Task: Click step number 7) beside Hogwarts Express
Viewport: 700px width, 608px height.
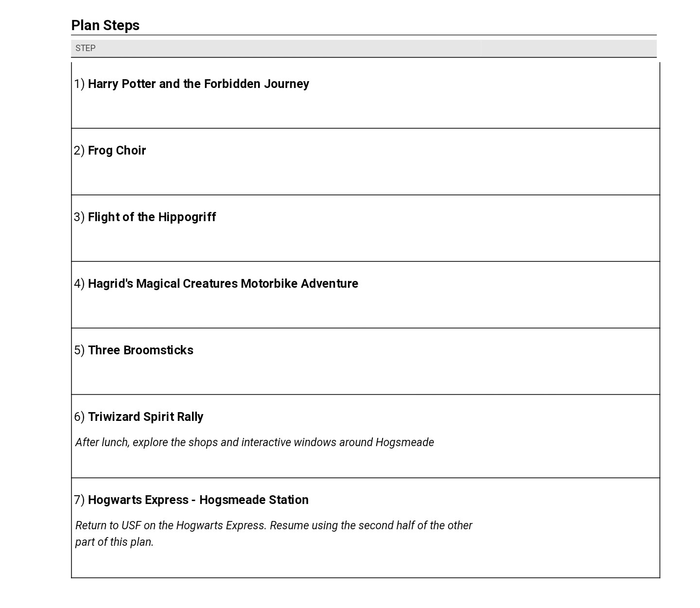Action: pos(79,500)
